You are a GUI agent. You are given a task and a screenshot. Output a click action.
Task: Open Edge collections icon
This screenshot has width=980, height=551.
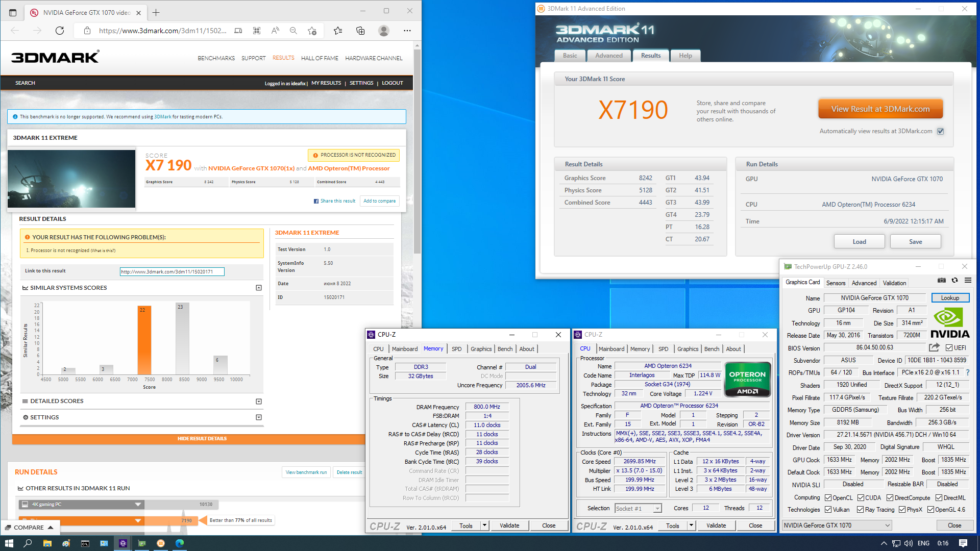pos(360,31)
